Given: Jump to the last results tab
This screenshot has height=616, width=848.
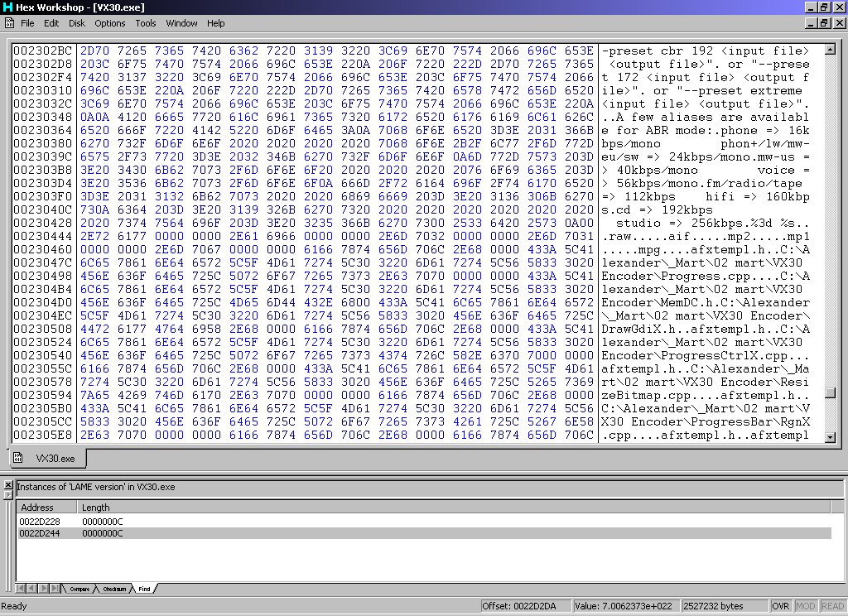Looking at the screenshot, I should [55, 589].
